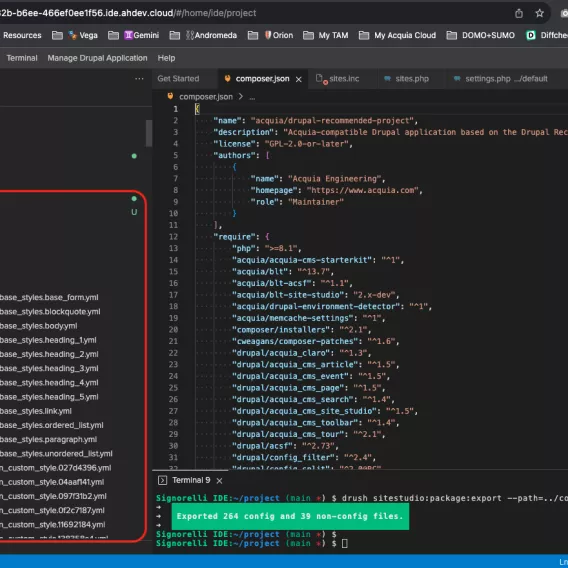Open Manage Drupal Application menu
The image size is (568, 568).
[97, 58]
